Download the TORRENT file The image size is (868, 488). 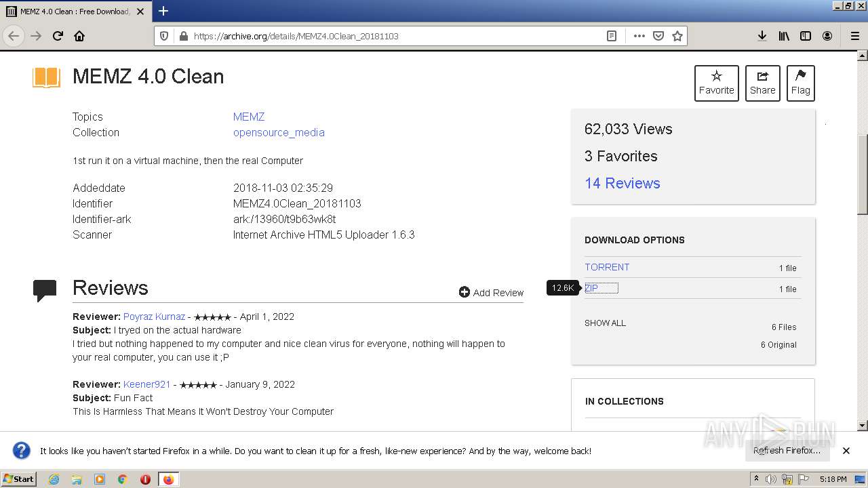point(607,267)
